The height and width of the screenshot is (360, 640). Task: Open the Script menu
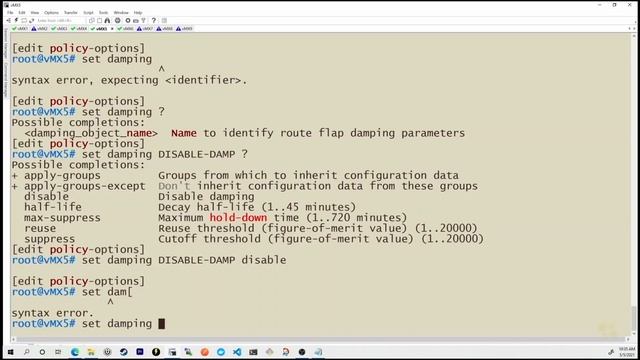[88, 13]
